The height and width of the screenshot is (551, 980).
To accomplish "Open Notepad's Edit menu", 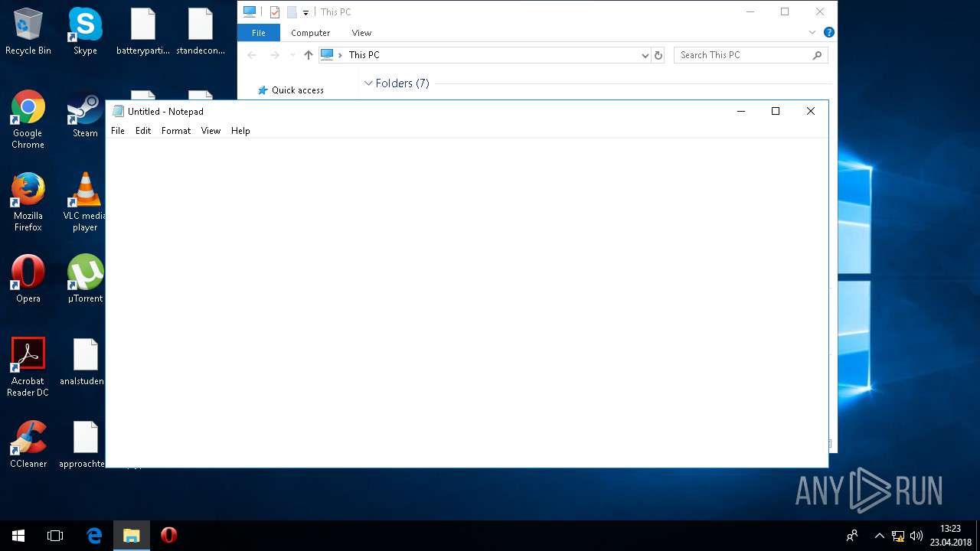I will [143, 131].
